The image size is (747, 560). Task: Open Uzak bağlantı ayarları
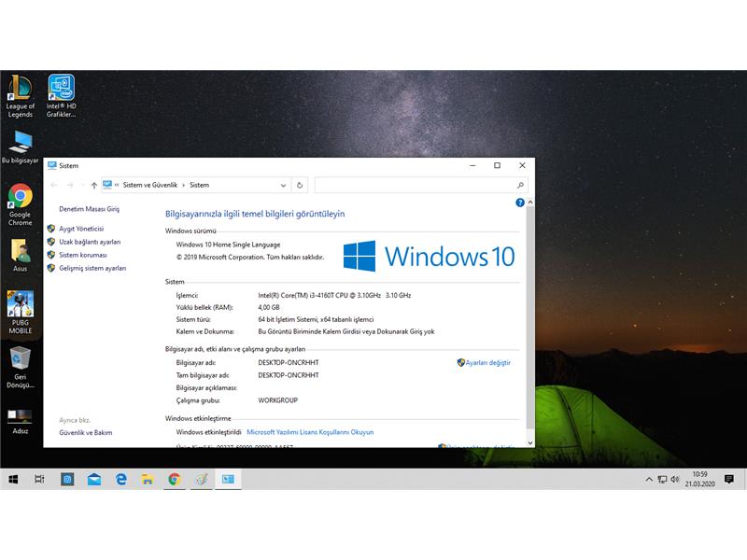tap(90, 242)
